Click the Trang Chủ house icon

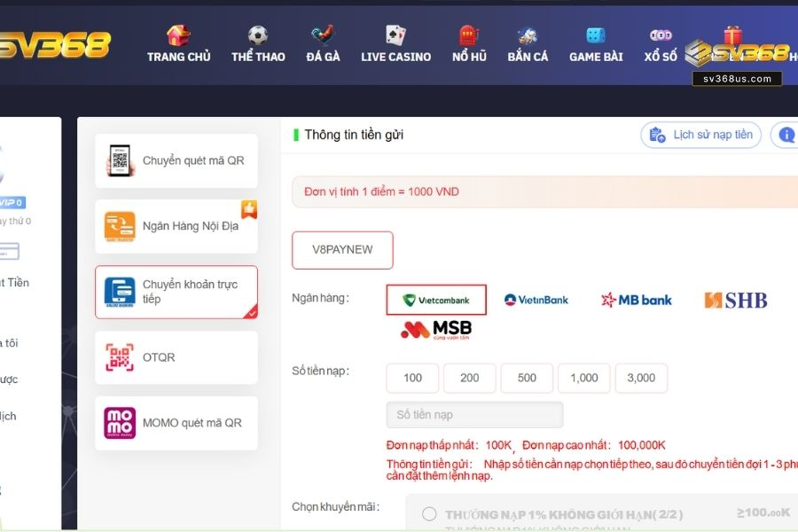point(178,35)
